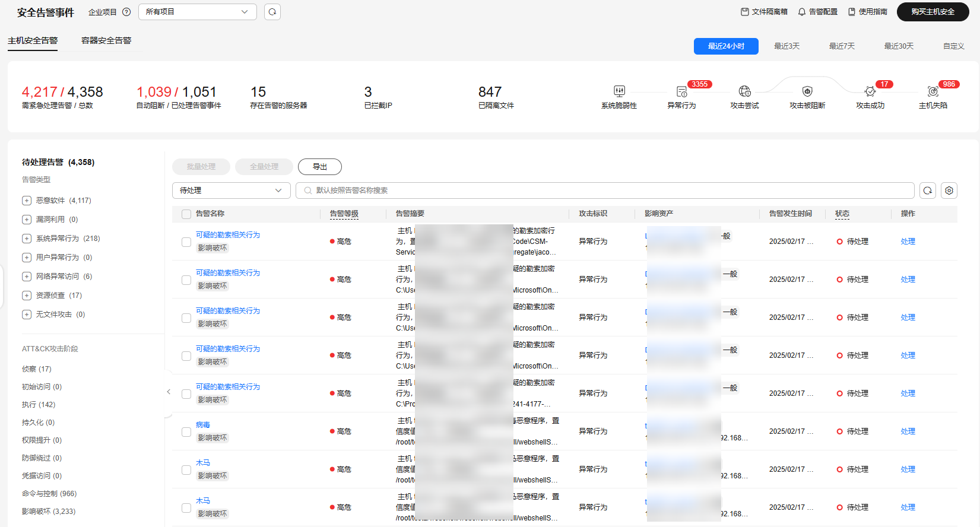Screen dimensions: 980x527
Task: Click the help icon next to 企业项目
Action: tap(126, 12)
